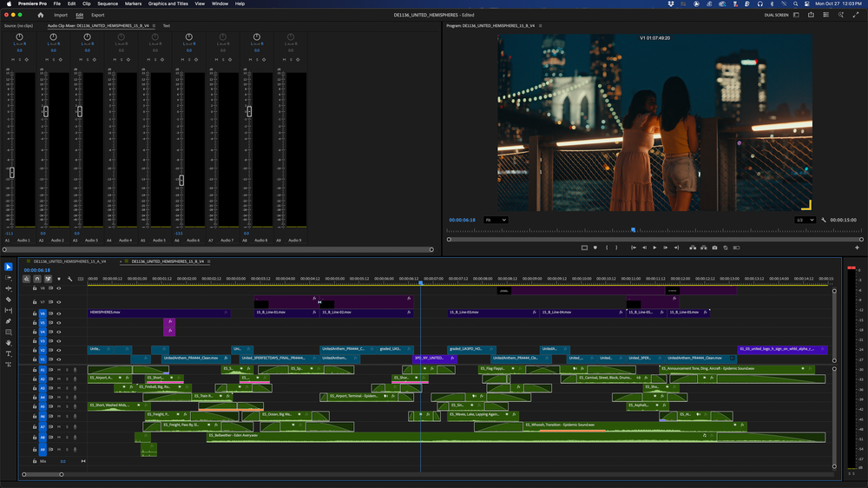This screenshot has width=868, height=488.
Task: Toggle Linked Selection in the timeline
Action: pyautogui.click(x=48, y=280)
